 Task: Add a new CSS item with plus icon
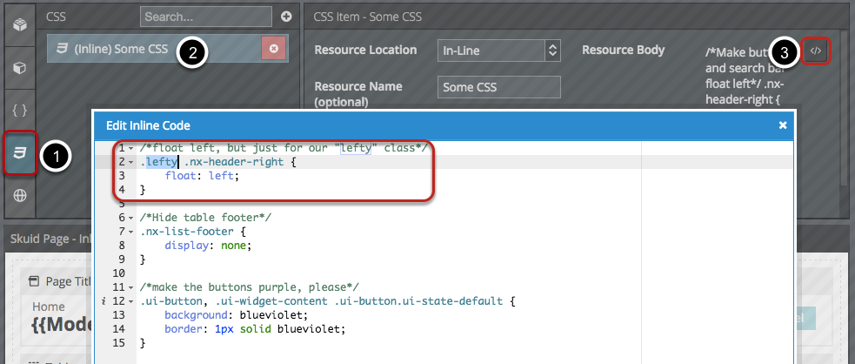point(286,17)
